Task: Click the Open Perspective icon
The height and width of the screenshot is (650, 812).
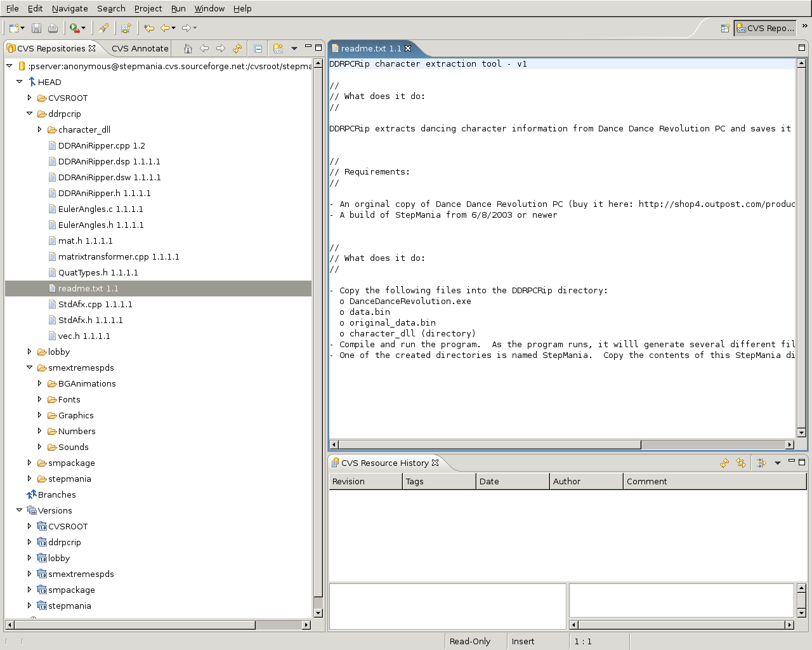Action: click(x=725, y=28)
